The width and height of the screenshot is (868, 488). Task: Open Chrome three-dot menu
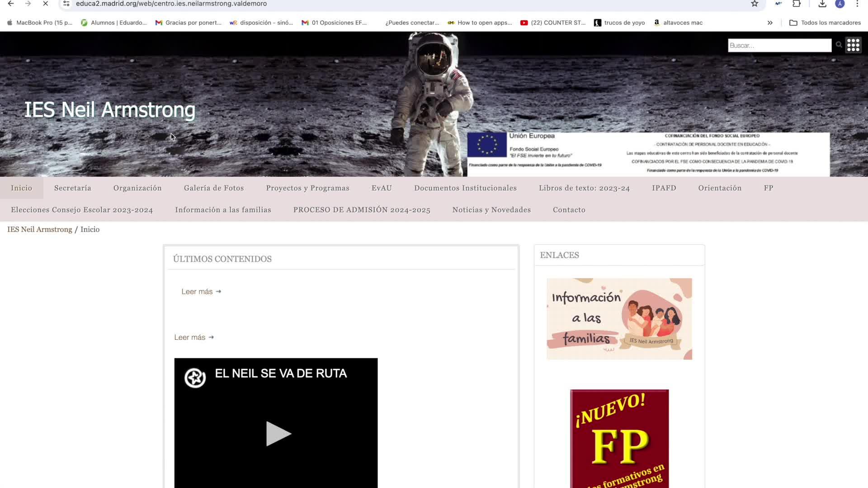tap(857, 4)
